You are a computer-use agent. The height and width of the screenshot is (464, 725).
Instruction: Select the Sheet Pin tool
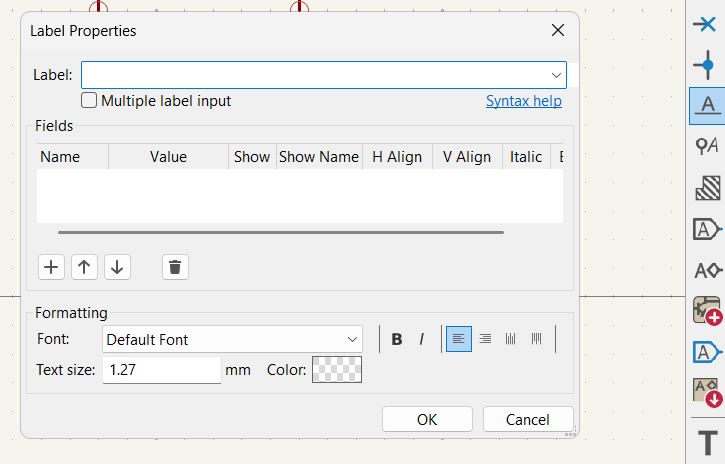(707, 352)
